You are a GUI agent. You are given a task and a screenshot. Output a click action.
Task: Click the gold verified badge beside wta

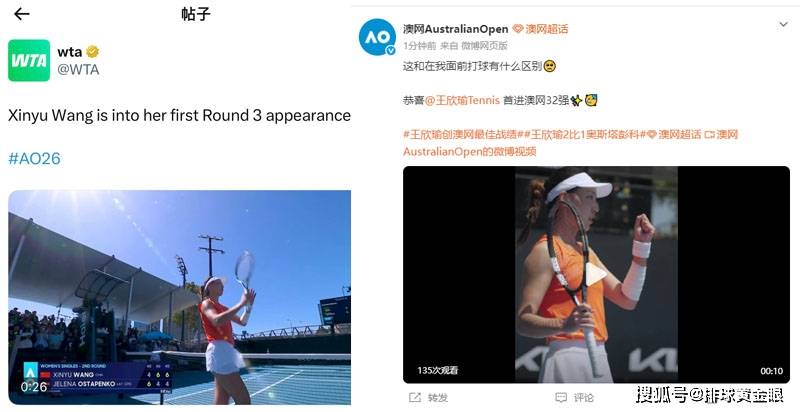[92, 52]
